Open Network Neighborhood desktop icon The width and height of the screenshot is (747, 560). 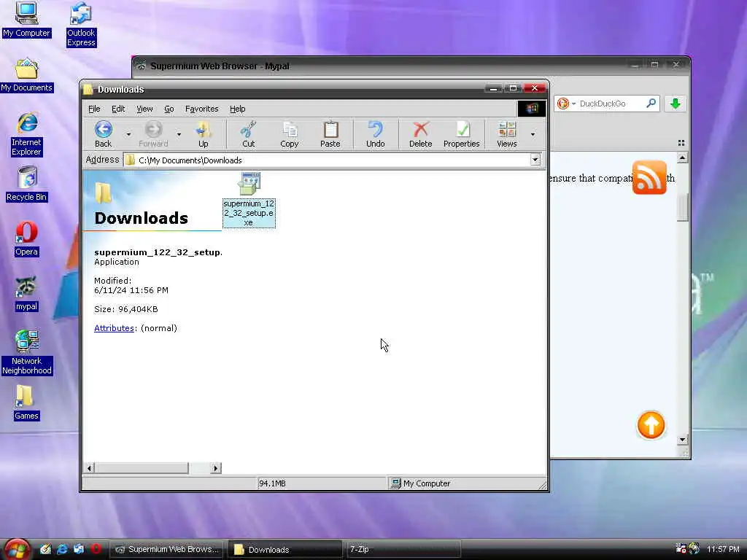[27, 352]
